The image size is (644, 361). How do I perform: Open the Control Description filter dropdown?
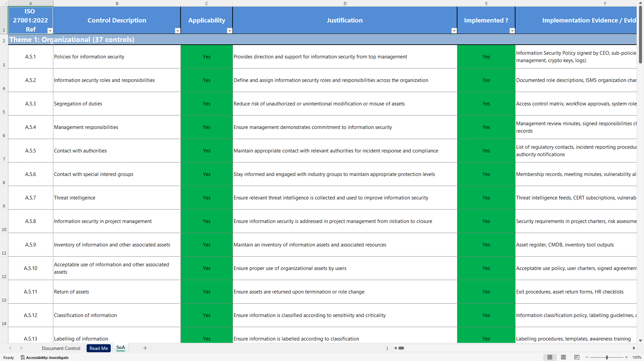178,31
